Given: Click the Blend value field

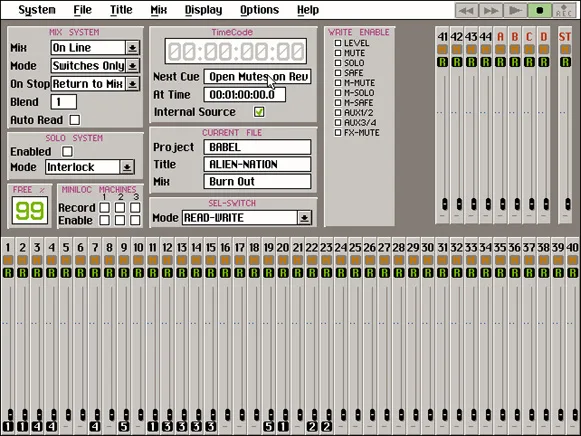Looking at the screenshot, I should (x=64, y=102).
